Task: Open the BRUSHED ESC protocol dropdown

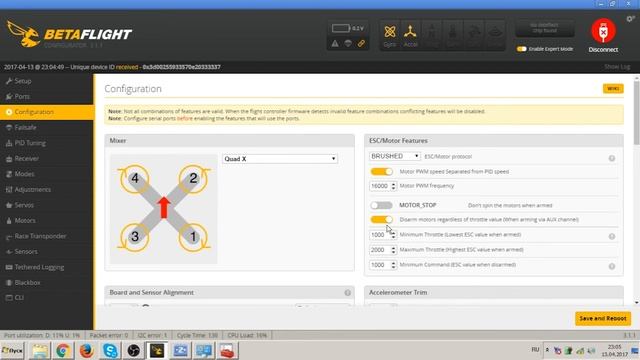Action: click(395, 156)
